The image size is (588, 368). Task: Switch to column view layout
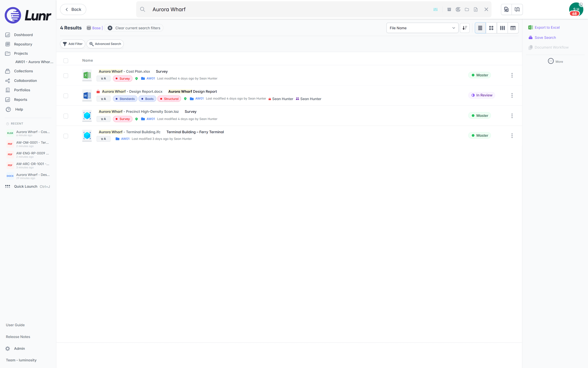coord(502,28)
